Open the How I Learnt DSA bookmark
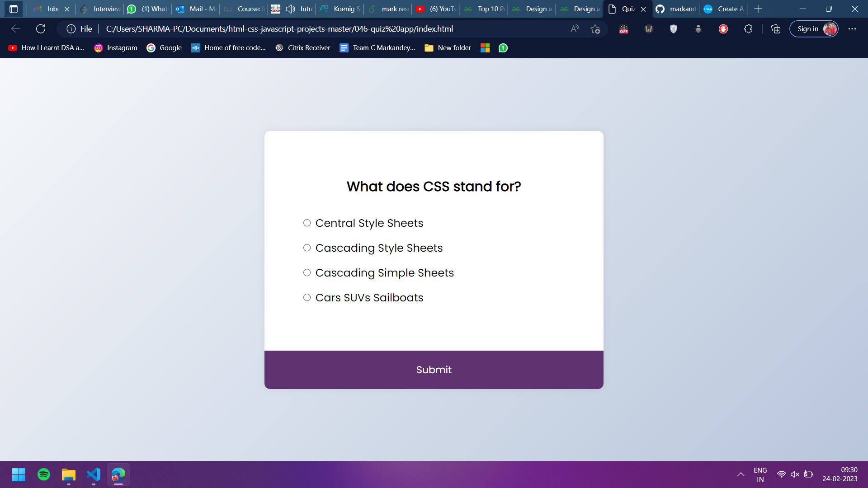 (x=46, y=48)
